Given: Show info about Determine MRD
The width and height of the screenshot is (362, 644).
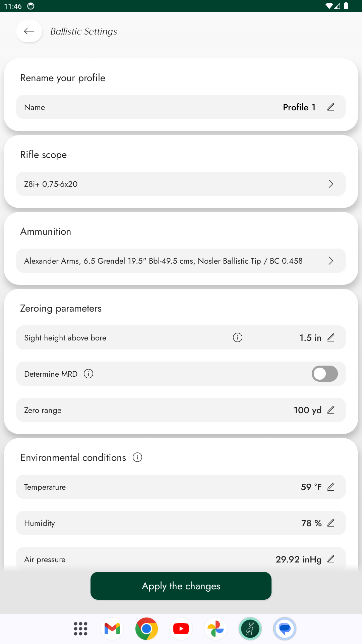Looking at the screenshot, I should click(88, 374).
